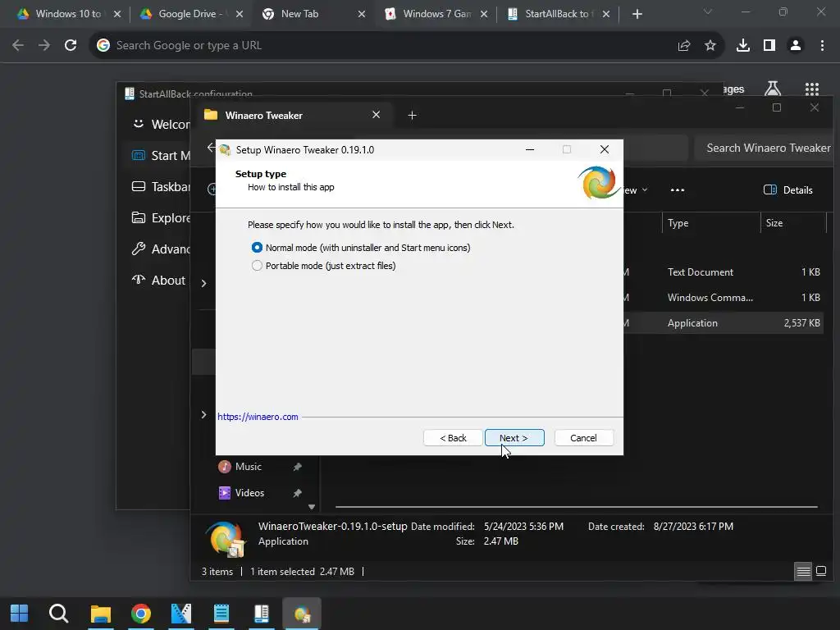Unpin Videos from Quick access pin icon
This screenshot has height=630, width=840.
297,493
